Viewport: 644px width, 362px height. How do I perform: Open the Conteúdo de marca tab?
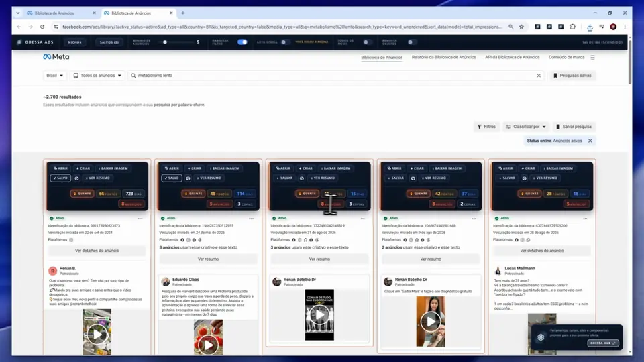[566, 58]
